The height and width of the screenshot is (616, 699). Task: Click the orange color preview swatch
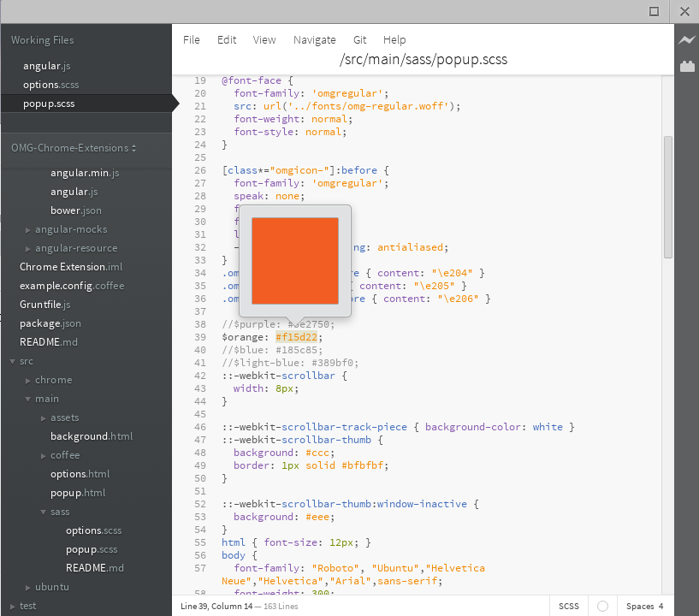click(295, 261)
